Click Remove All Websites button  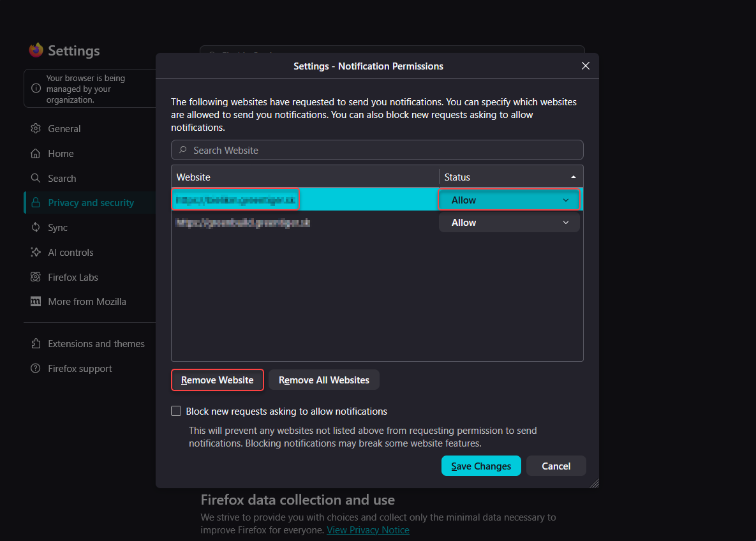324,380
